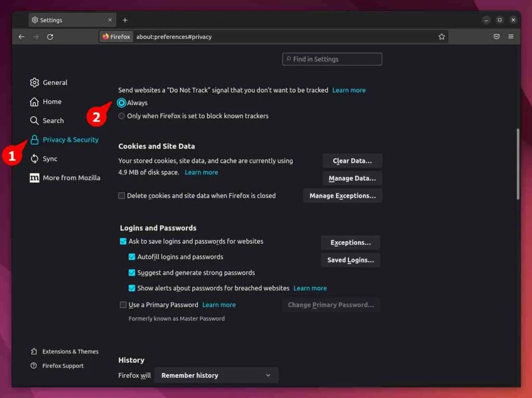Open Saved Logins button
Viewport: 532px width, 398px height.
click(x=351, y=260)
